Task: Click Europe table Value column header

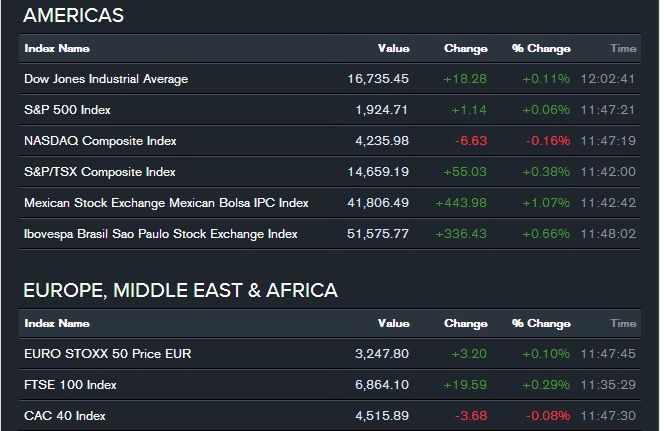Action: pos(393,324)
